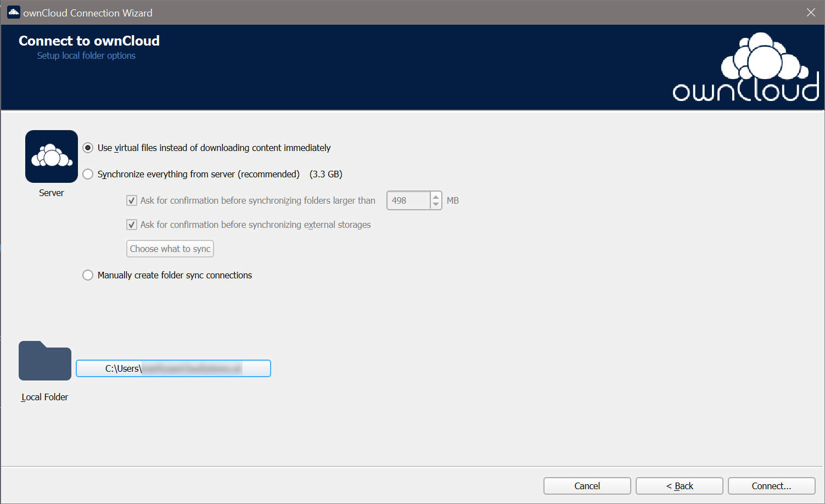Click the 'MB' unit label
The height and width of the screenshot is (504, 825).
coord(453,200)
